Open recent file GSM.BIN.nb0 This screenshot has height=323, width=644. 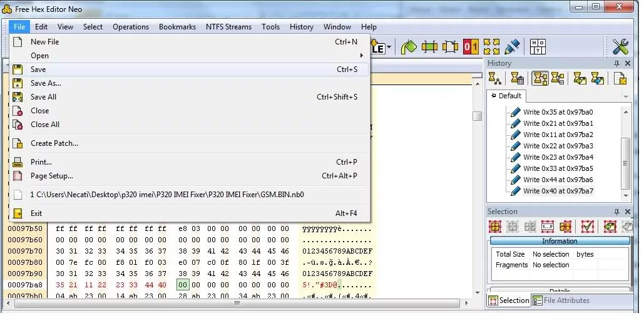[190, 195]
